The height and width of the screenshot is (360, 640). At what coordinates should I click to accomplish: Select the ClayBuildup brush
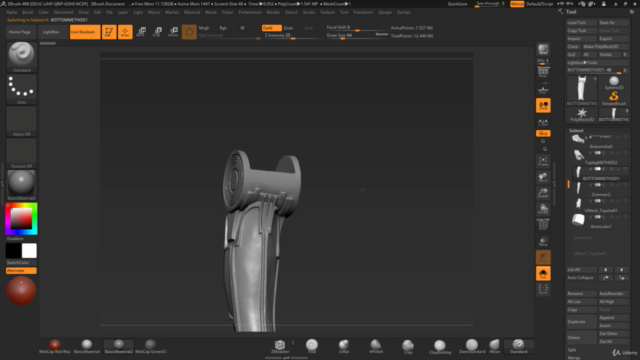[440, 347]
